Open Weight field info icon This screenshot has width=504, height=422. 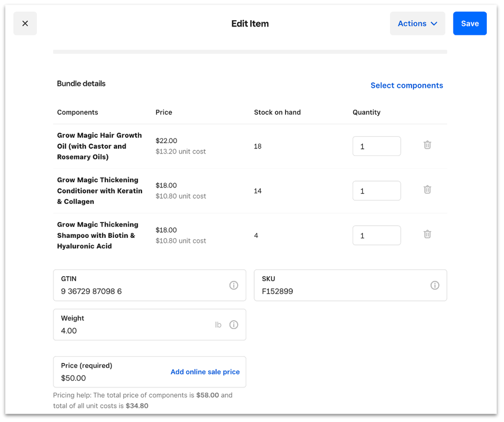point(234,325)
